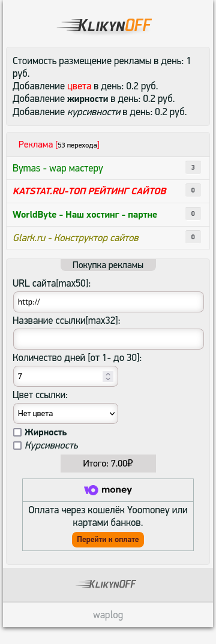
Task: Enable the Курсивность checkbox
Action: pos(17,446)
